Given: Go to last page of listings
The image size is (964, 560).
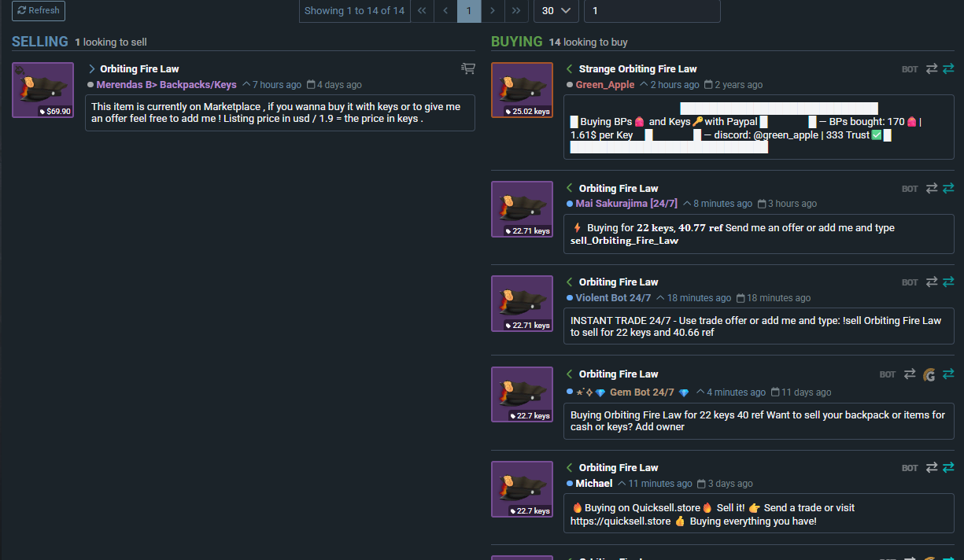Looking at the screenshot, I should (516, 11).
